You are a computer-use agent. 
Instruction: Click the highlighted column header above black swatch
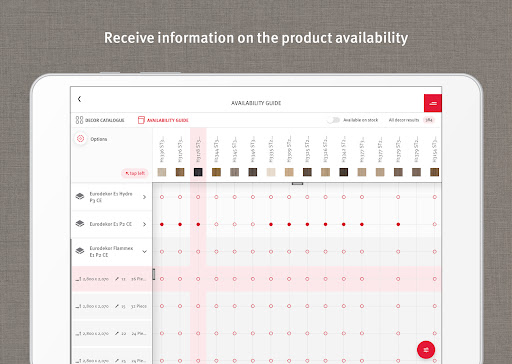pos(198,149)
